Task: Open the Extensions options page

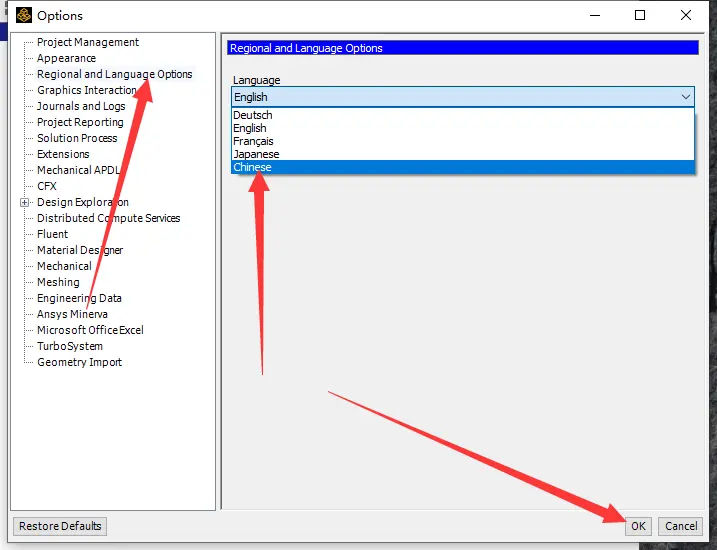Action: tap(63, 154)
